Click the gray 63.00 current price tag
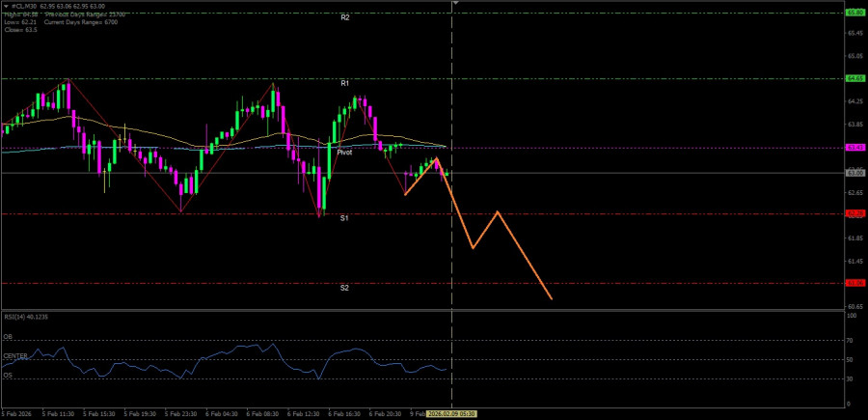This screenshot has height=420, width=868. point(854,173)
